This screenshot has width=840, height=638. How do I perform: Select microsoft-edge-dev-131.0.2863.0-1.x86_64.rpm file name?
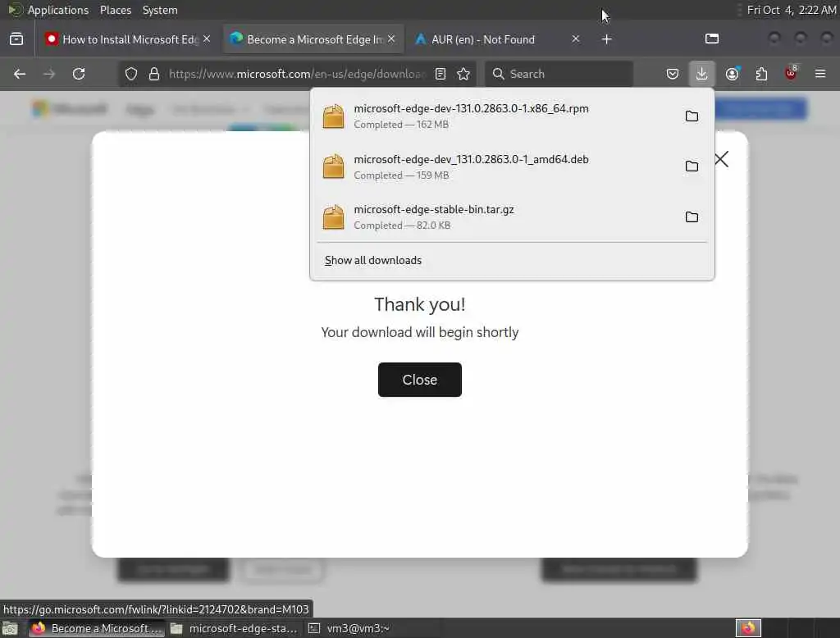471,109
